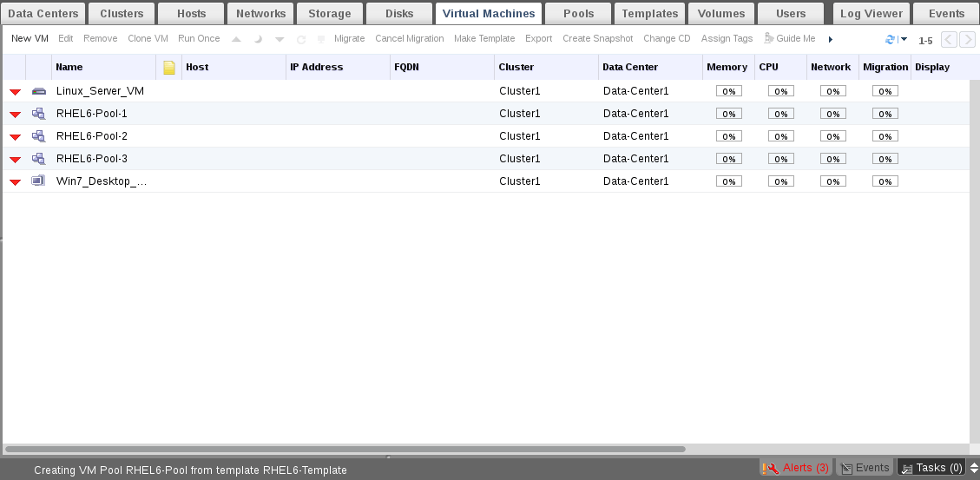980x480 pixels.
Task: Click the red down status arrow for RHEL6-Pool-2
Action: pyautogui.click(x=15, y=137)
